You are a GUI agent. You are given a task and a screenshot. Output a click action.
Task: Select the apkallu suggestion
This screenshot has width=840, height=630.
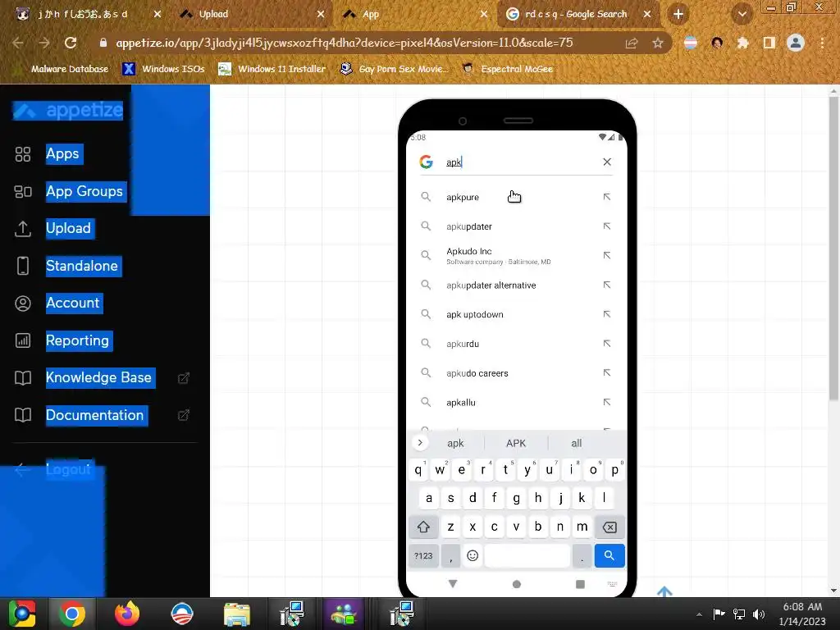click(517, 402)
